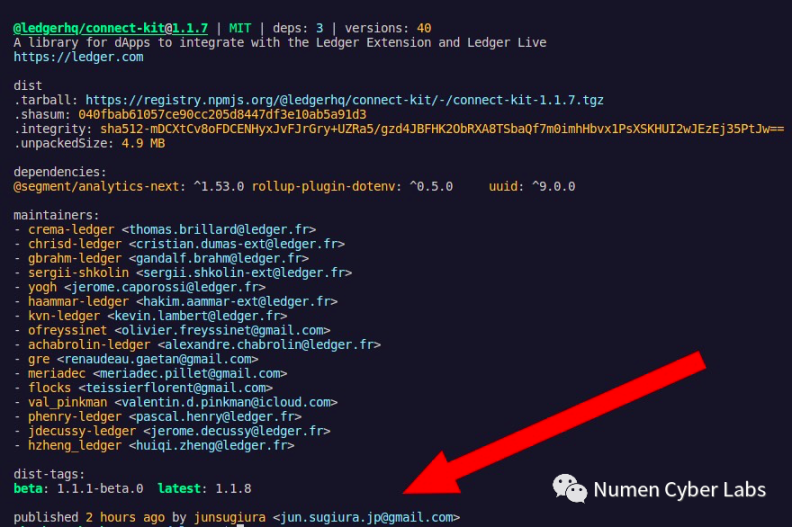Click maintainer gbrahm-ledger

pos(75,259)
